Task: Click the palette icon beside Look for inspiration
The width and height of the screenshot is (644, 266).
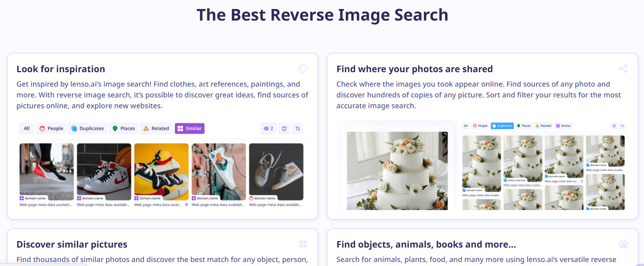Action: (303, 69)
